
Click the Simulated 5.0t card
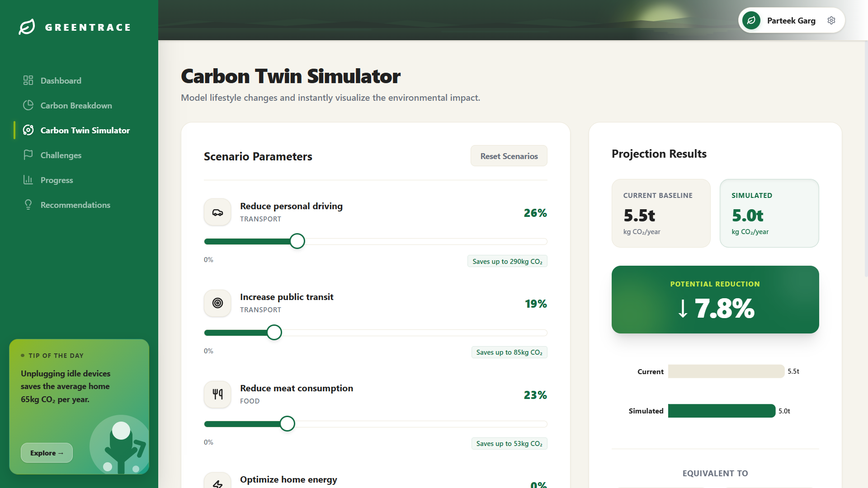[x=769, y=213]
